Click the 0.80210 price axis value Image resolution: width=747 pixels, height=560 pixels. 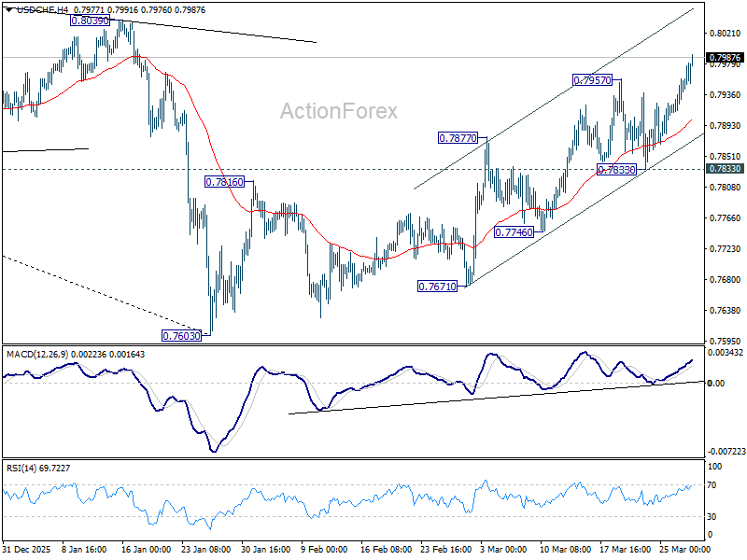point(726,33)
